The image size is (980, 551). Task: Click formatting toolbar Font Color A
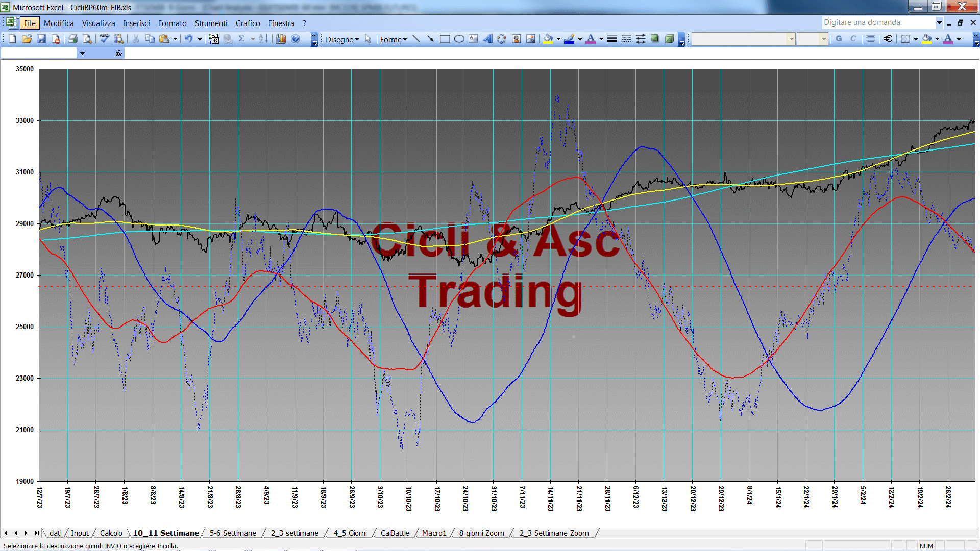(948, 39)
